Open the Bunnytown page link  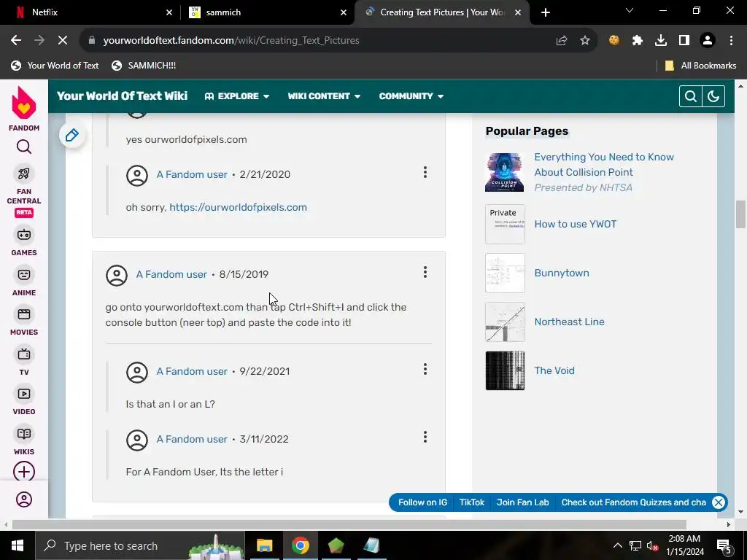click(561, 273)
